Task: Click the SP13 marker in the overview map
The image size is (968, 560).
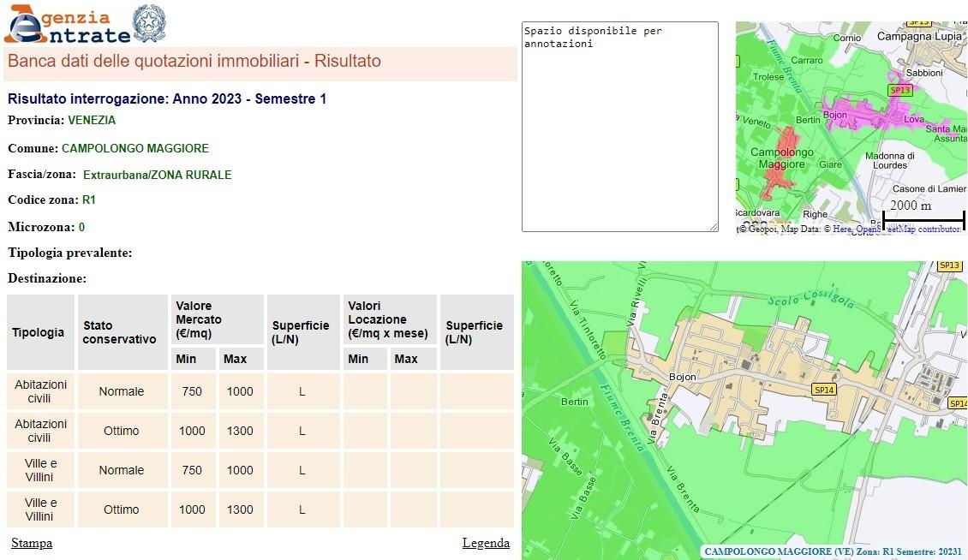Action: coord(900,90)
